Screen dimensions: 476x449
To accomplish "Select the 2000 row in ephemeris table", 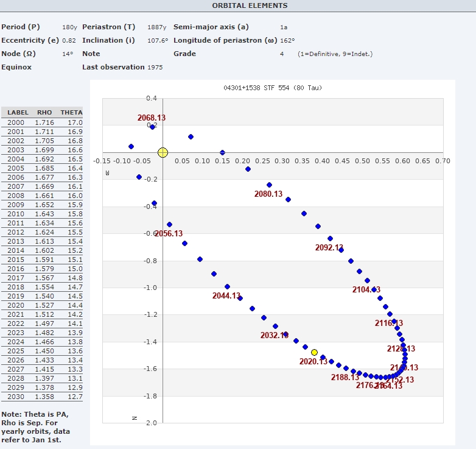I will point(42,122).
